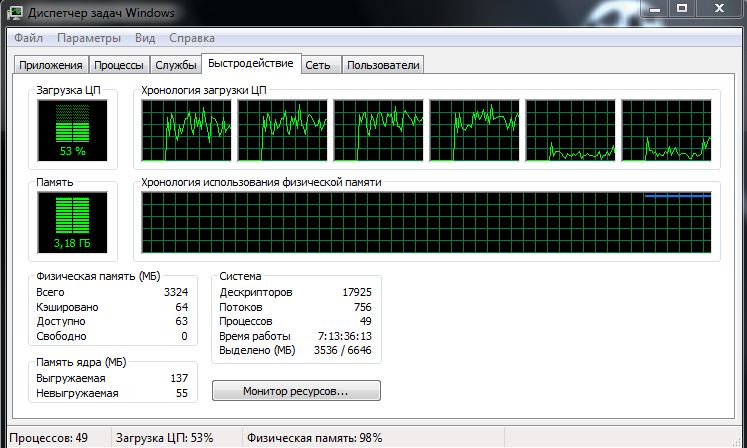Open Монитор ресурсов button

pyautogui.click(x=296, y=391)
